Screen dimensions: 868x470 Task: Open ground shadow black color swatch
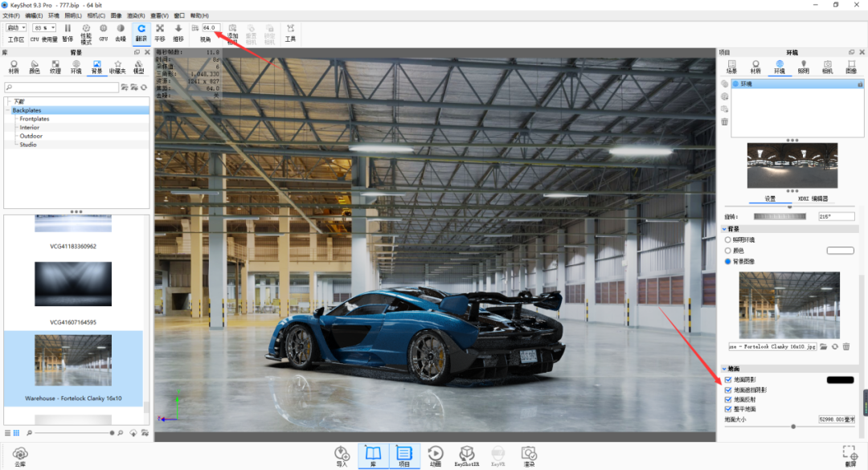coord(841,380)
